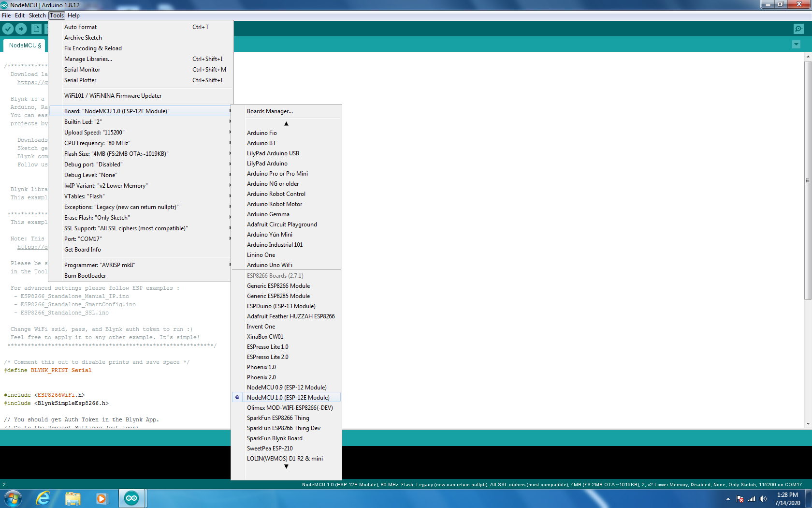The width and height of the screenshot is (812, 508).
Task: Click the editor vertical scrollbar thumb
Action: (x=808, y=180)
